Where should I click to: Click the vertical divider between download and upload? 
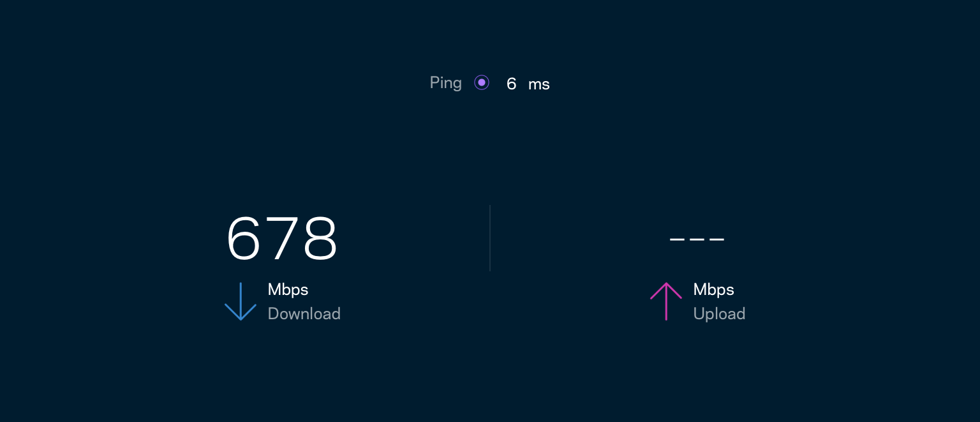click(490, 238)
